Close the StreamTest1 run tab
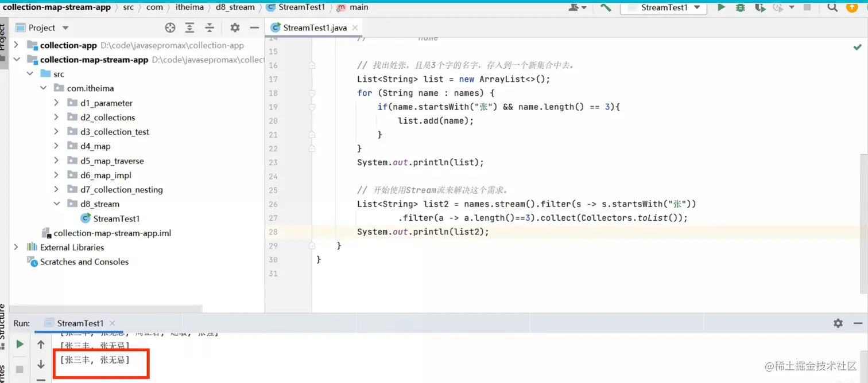 click(112, 323)
